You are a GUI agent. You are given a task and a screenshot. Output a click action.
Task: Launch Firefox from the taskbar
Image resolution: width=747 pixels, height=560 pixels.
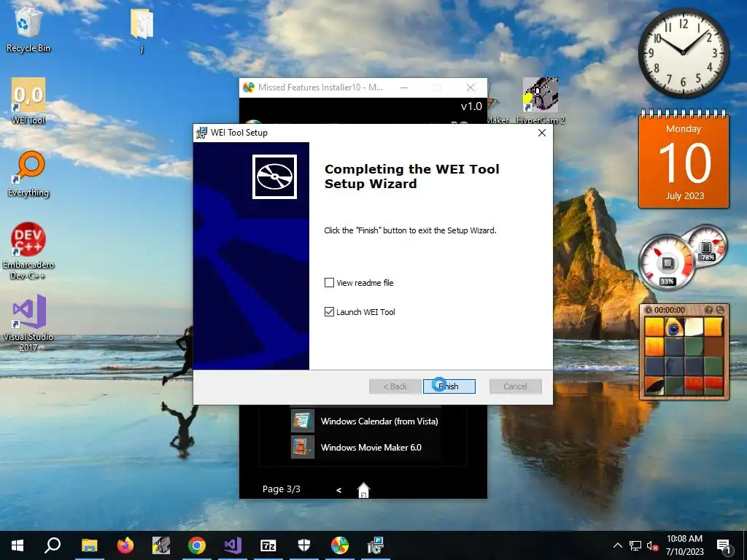pyautogui.click(x=125, y=545)
